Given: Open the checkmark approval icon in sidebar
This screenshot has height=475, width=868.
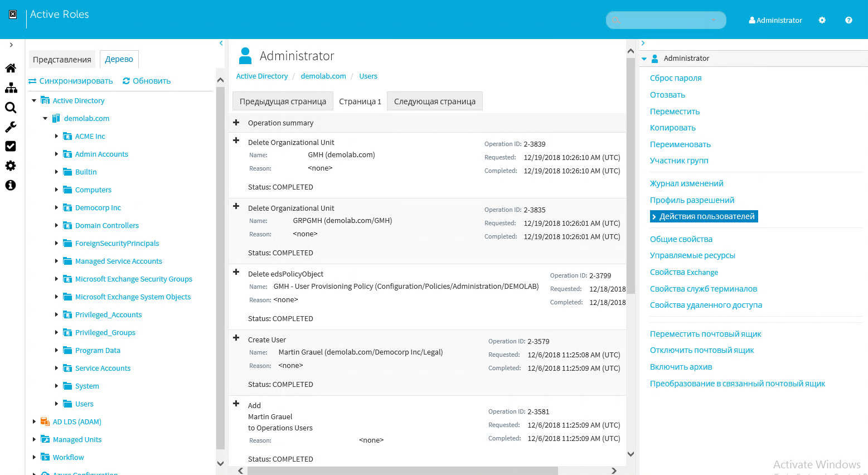Looking at the screenshot, I should (x=11, y=146).
